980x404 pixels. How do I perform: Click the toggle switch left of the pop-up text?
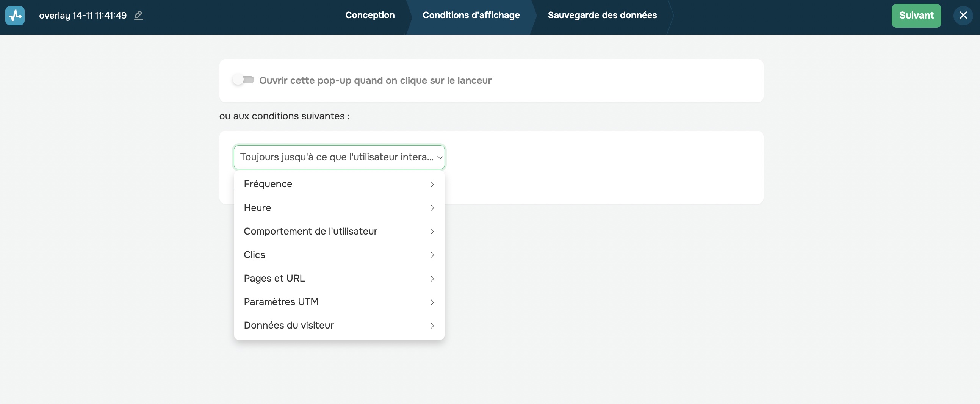click(x=243, y=80)
